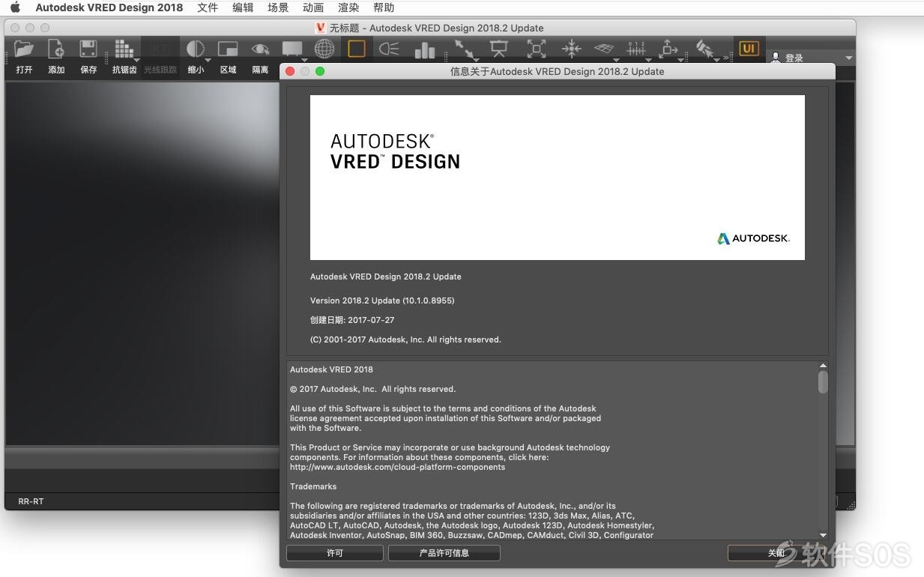The height and width of the screenshot is (577, 924).
Task: Click the Autodesk VRED Design splash banner
Action: coord(558,178)
